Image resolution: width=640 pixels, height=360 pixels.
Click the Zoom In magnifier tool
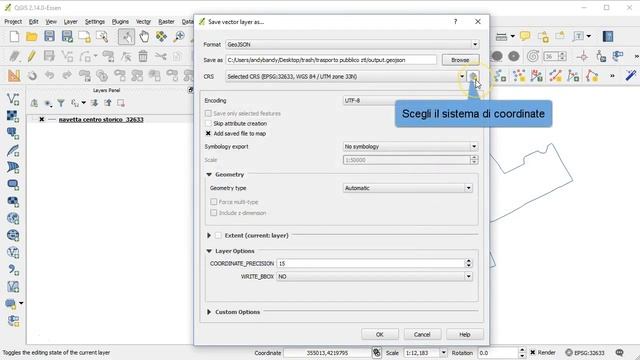coord(179,37)
